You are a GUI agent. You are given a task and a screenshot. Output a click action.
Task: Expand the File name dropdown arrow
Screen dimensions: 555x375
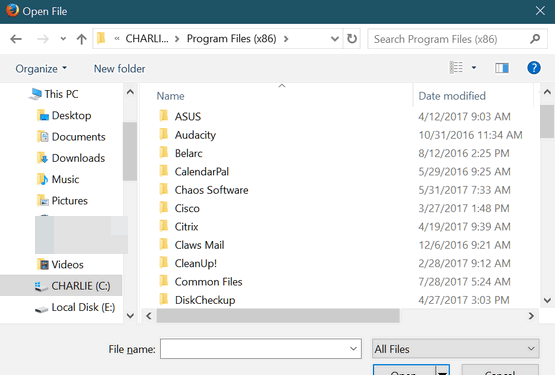(x=353, y=349)
